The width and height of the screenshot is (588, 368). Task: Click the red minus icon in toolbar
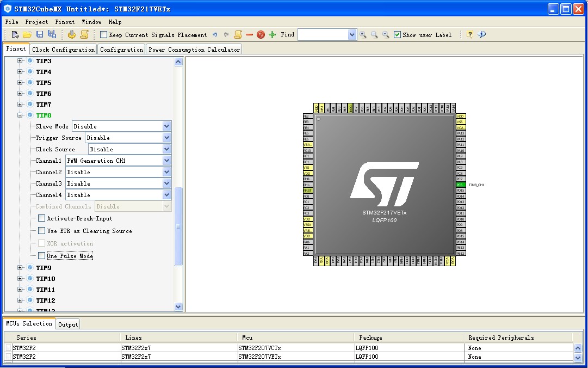pos(249,34)
